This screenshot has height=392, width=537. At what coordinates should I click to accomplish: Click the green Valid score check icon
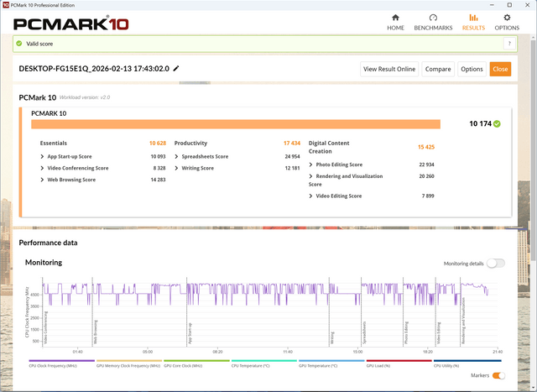click(19, 44)
